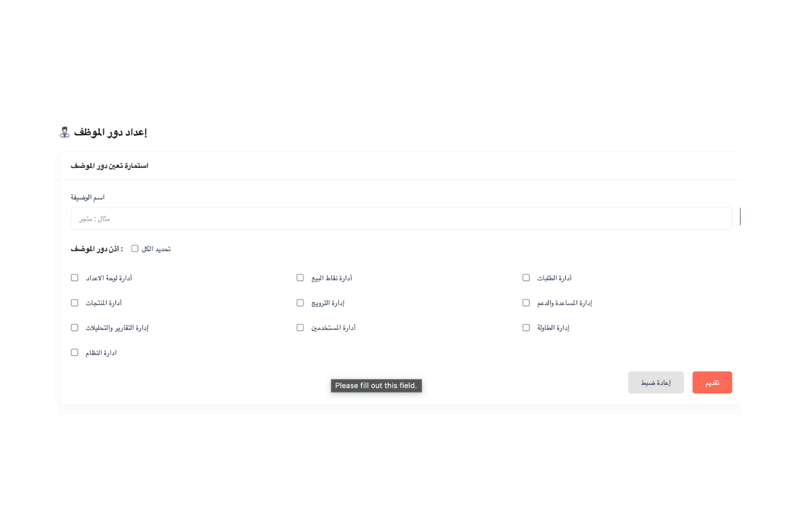Tick the أدارة نقاط البيع checkbox
The width and height of the screenshot is (788, 532).
pos(300,278)
